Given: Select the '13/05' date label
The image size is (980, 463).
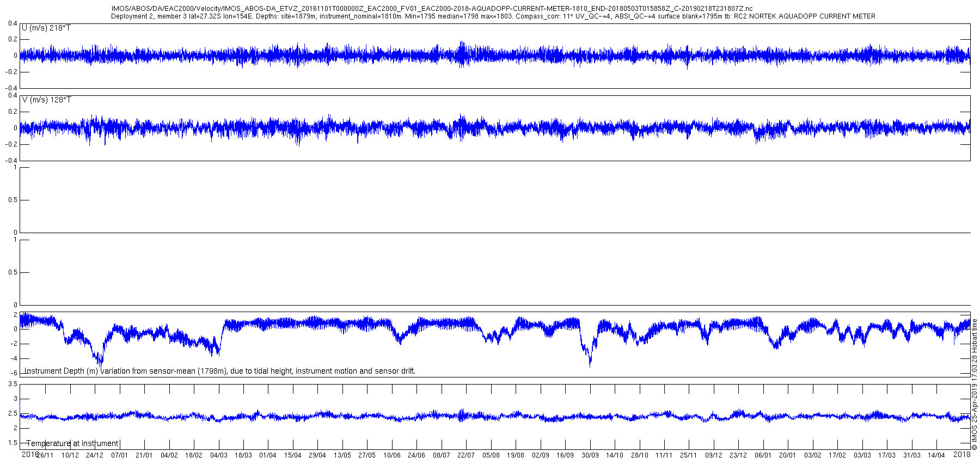Looking at the screenshot, I should [342, 455].
